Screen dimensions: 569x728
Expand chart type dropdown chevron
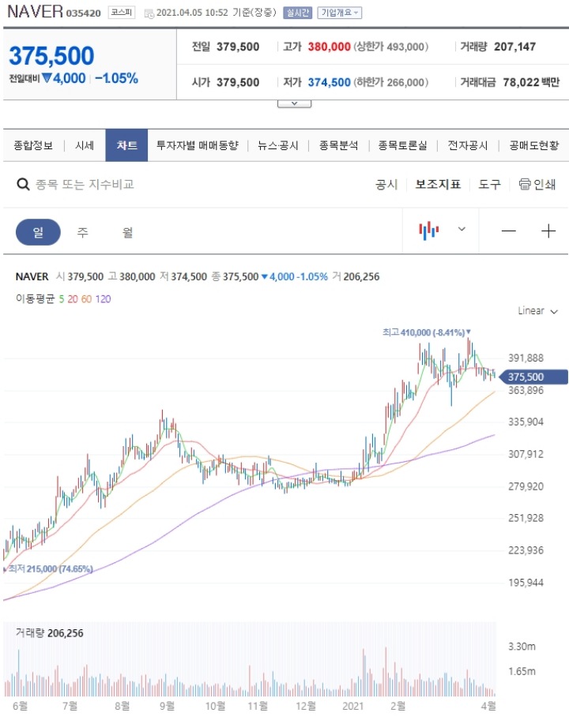[462, 229]
